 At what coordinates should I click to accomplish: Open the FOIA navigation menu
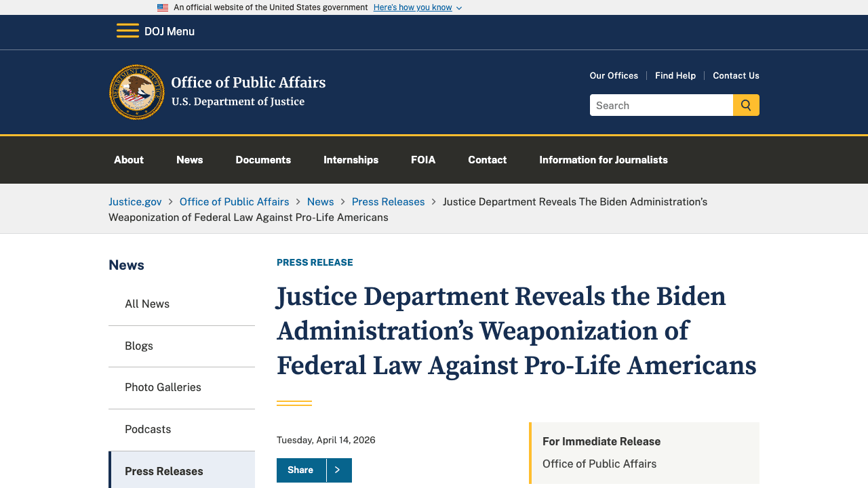423,159
